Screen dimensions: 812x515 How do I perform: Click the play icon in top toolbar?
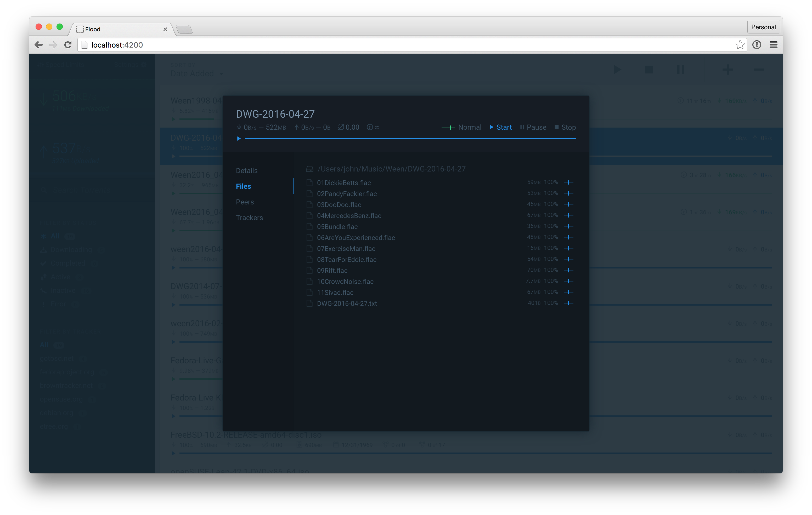[617, 70]
